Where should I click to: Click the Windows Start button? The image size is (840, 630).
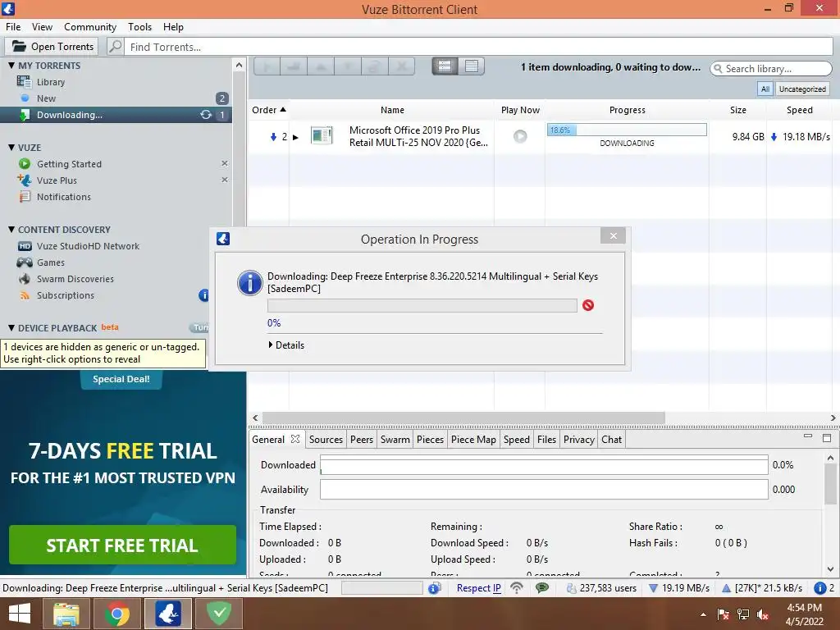pos(20,614)
